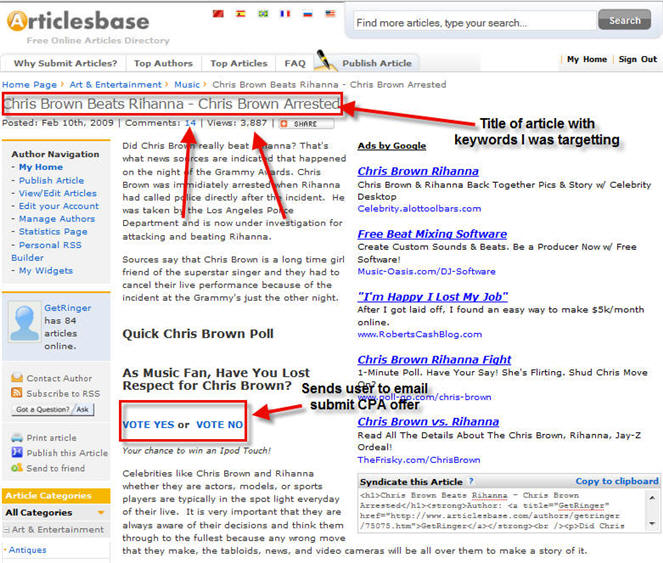663x563 pixels.
Task: Choose the Brazilian flag language
Action: tap(263, 14)
